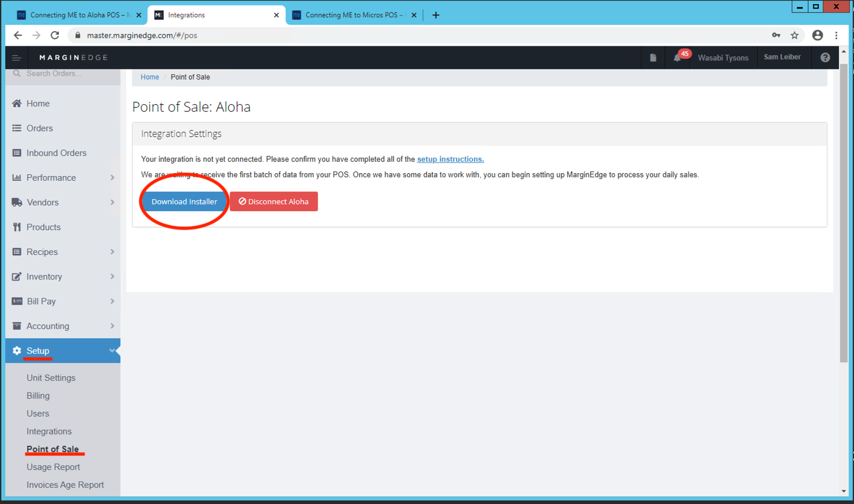Expand the Vendors submenu chevron
Screen dimensions: 854x504
[x=112, y=203]
